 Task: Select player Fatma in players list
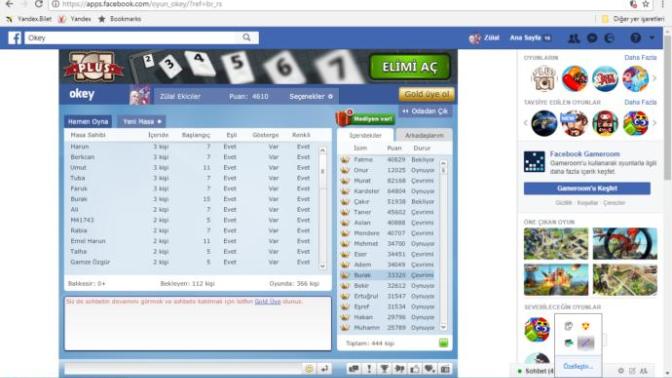click(388, 159)
